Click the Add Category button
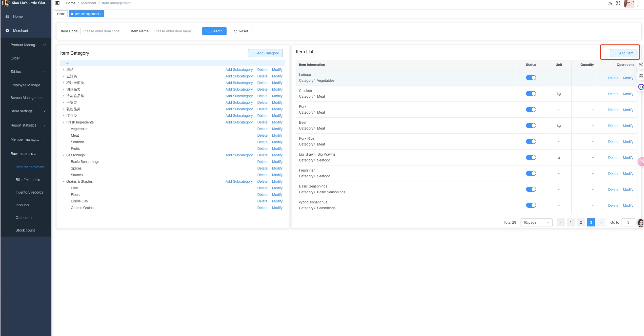The height and width of the screenshot is (336, 644). pyautogui.click(x=265, y=53)
